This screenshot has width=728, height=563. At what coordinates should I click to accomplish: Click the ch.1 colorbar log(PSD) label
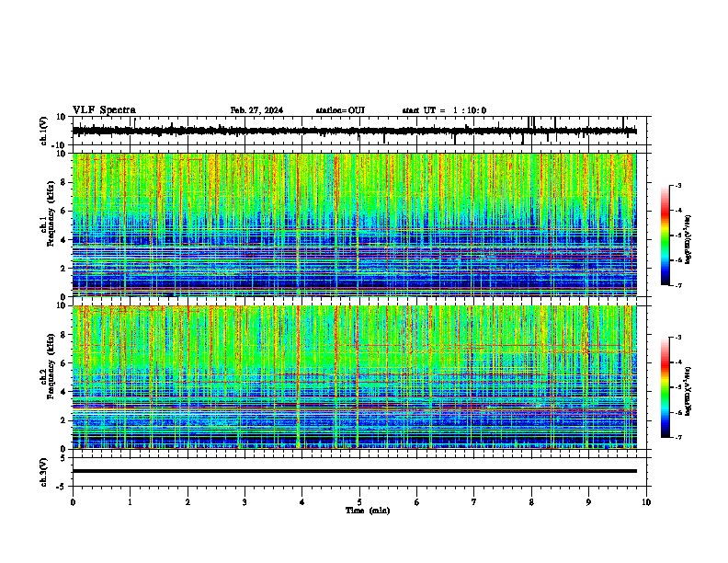pos(688,239)
